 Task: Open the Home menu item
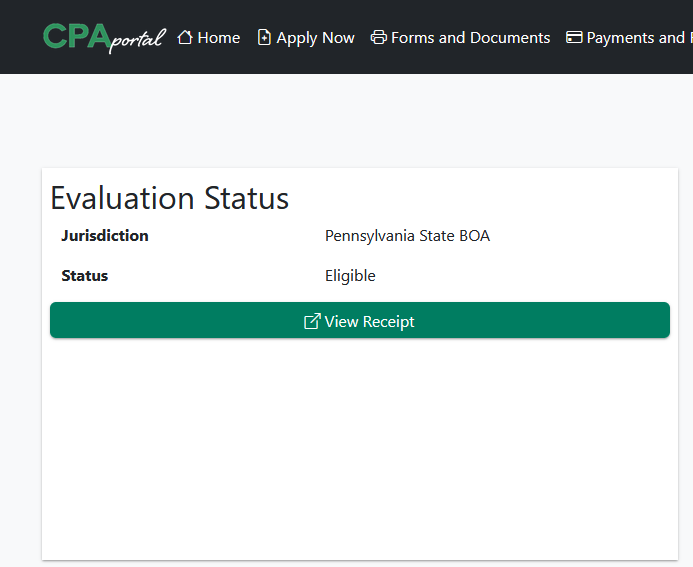(x=209, y=38)
